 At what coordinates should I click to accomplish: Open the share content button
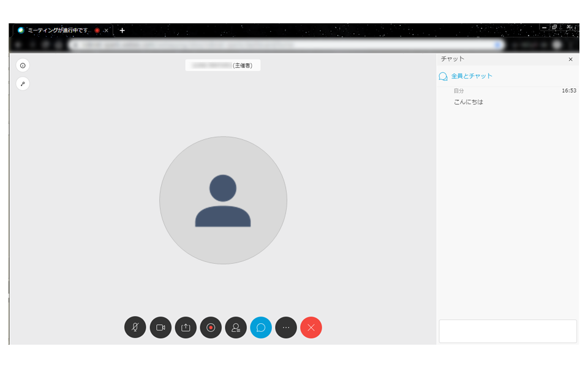pyautogui.click(x=186, y=328)
